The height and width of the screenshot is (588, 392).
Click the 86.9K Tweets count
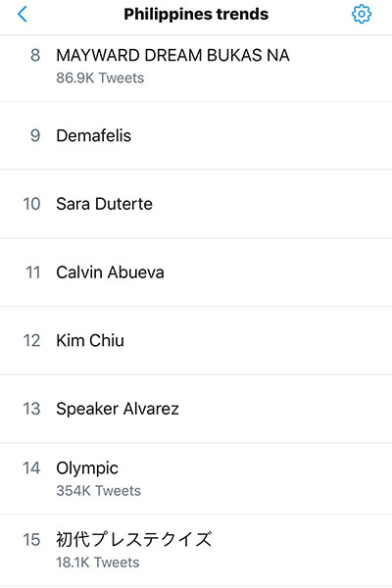tap(100, 78)
